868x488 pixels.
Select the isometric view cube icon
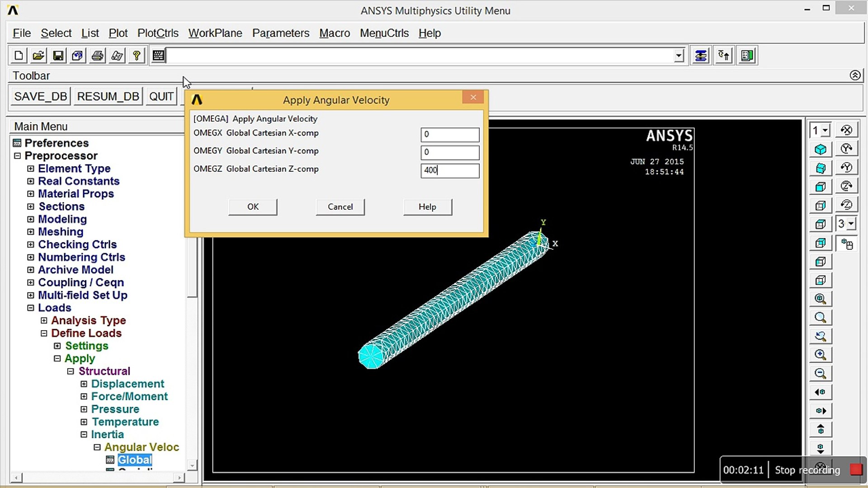click(820, 150)
